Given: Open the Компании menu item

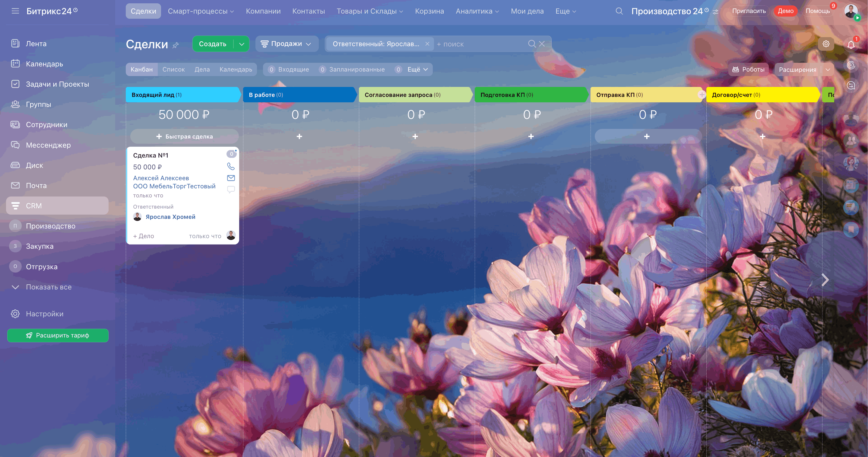Looking at the screenshot, I should (x=263, y=11).
